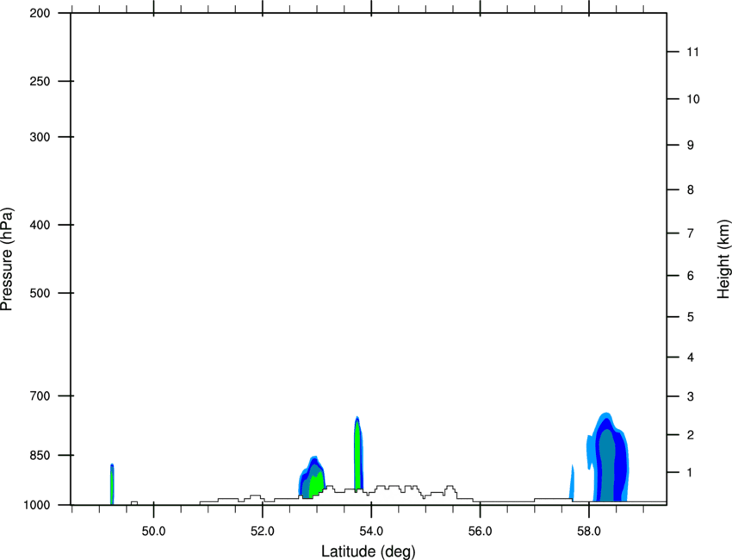Click the green-blue cloud near 53.0 latitude
This screenshot has width=732, height=560.
pyautogui.click(x=312, y=476)
